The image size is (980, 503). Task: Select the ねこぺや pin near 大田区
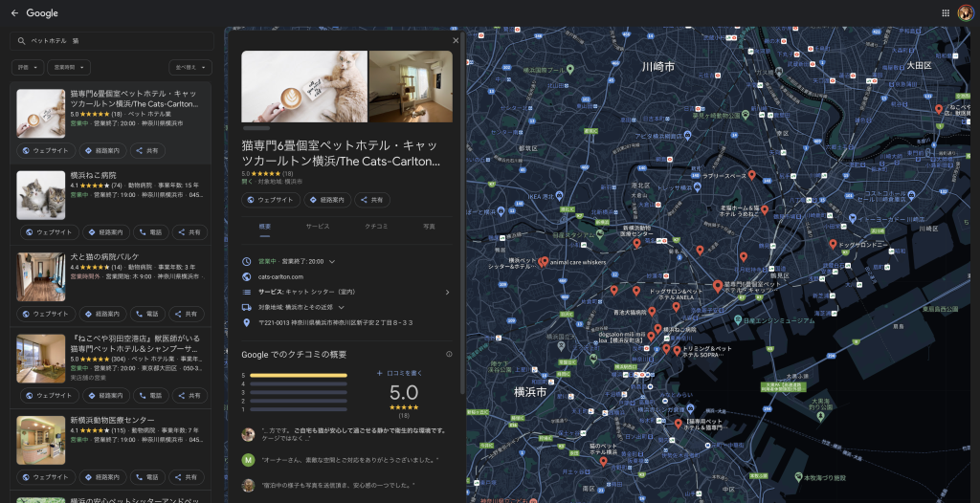click(x=939, y=109)
